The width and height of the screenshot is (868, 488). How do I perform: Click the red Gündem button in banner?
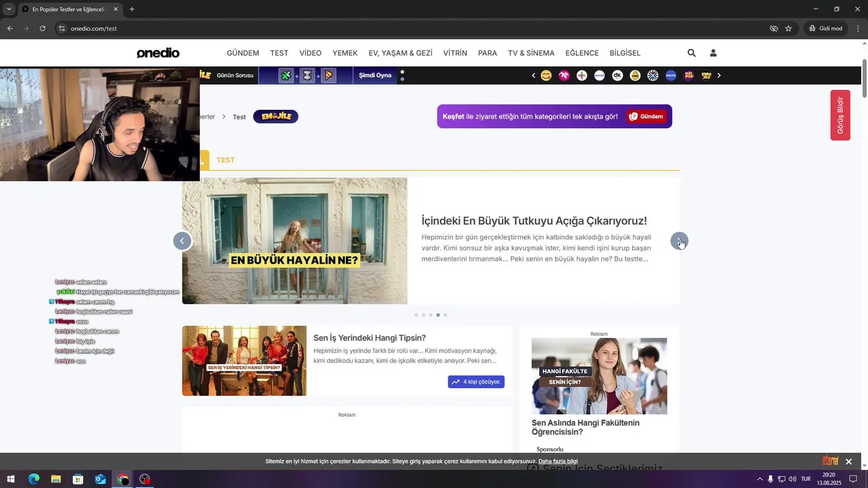[646, 117]
